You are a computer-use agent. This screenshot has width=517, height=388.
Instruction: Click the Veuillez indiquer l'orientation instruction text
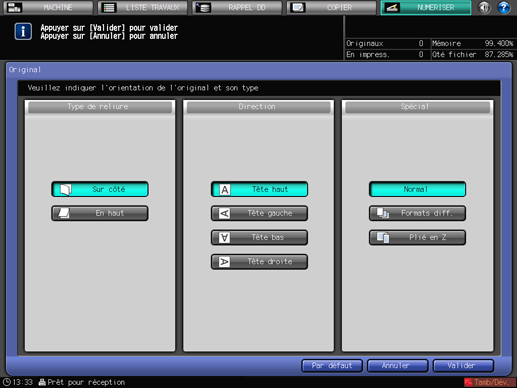point(143,88)
